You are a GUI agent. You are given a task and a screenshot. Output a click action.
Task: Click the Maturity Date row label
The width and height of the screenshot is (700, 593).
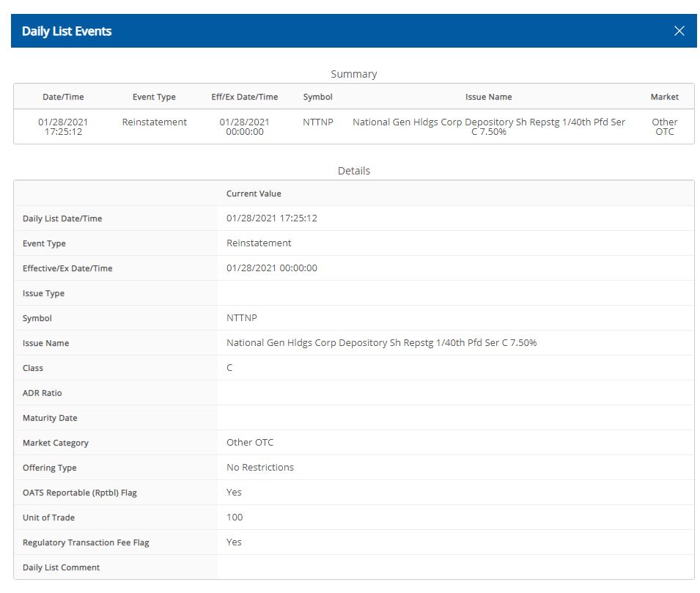(50, 419)
